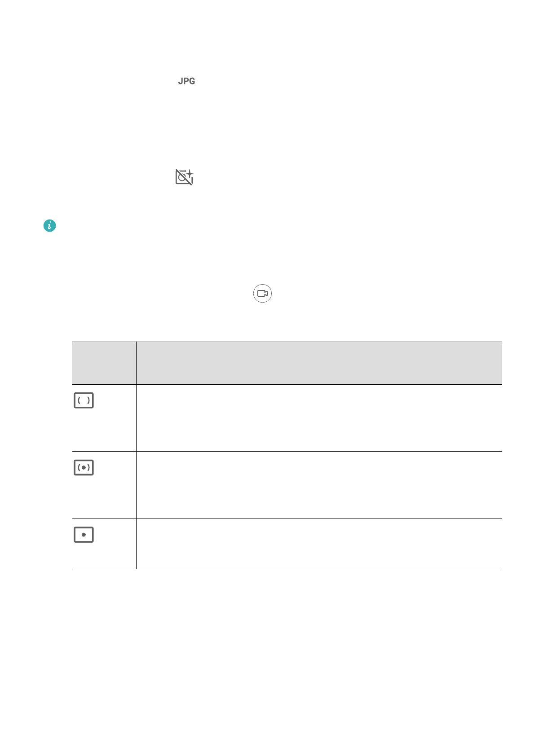
Task: Select the description cell beside matrix metering icon
Action: (x=318, y=418)
